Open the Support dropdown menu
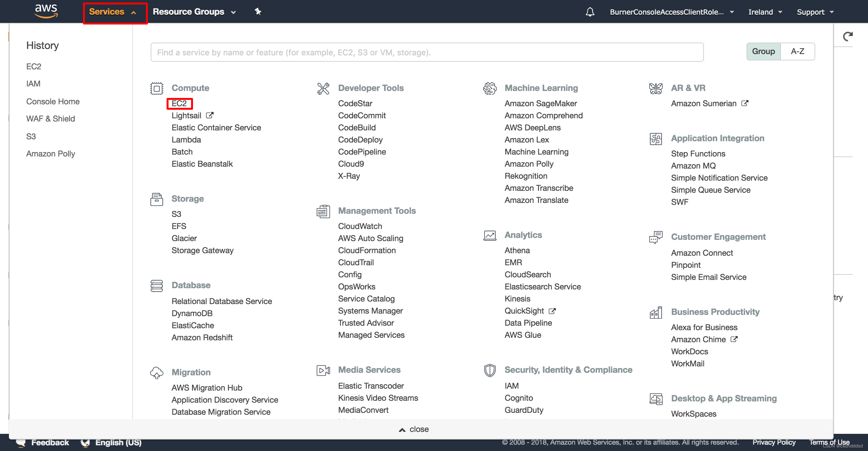 (x=815, y=12)
